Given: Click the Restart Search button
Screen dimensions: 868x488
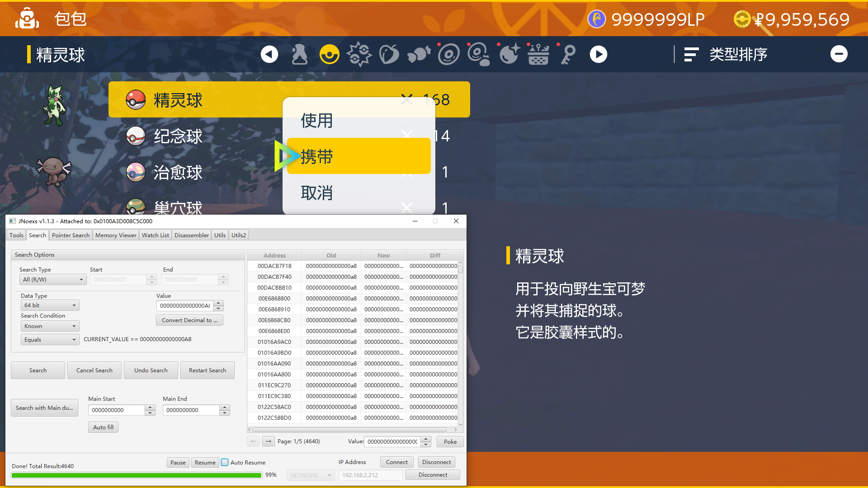Looking at the screenshot, I should [208, 371].
